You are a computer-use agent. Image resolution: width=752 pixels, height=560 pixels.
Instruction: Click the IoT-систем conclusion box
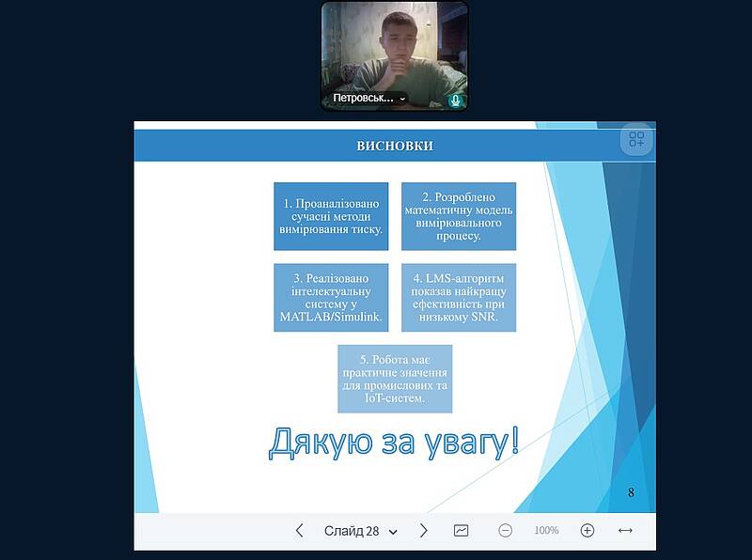pos(395,379)
